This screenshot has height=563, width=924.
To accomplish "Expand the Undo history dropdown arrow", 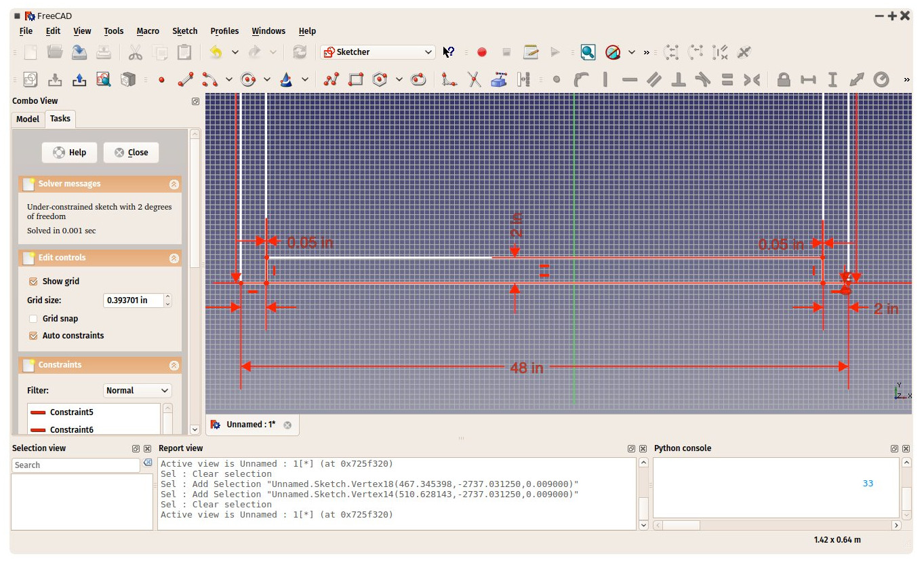I will [235, 52].
